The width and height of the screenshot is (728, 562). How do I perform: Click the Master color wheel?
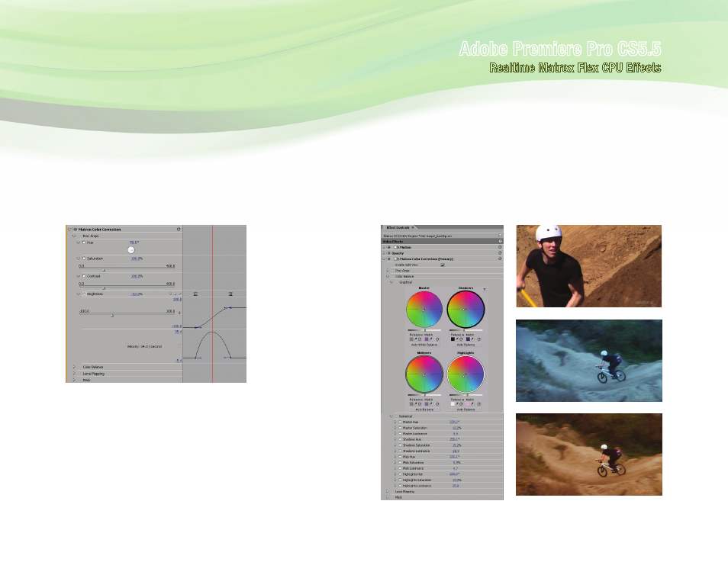click(x=424, y=309)
